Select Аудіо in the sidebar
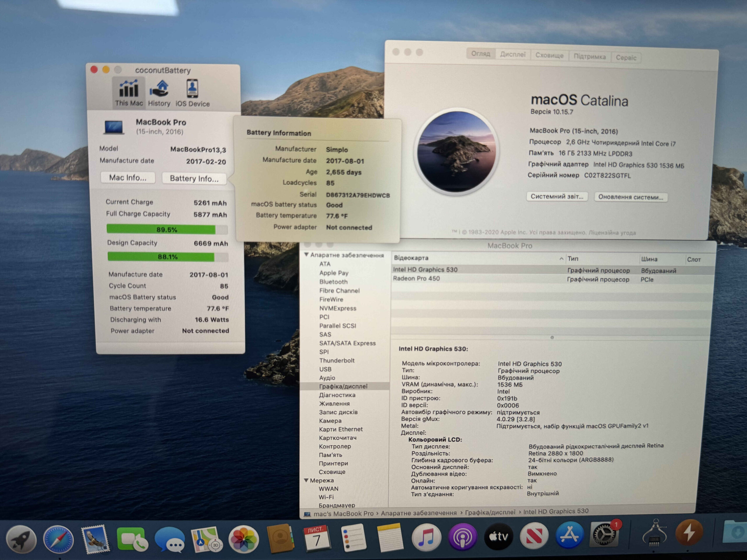The image size is (747, 560). pyautogui.click(x=327, y=378)
